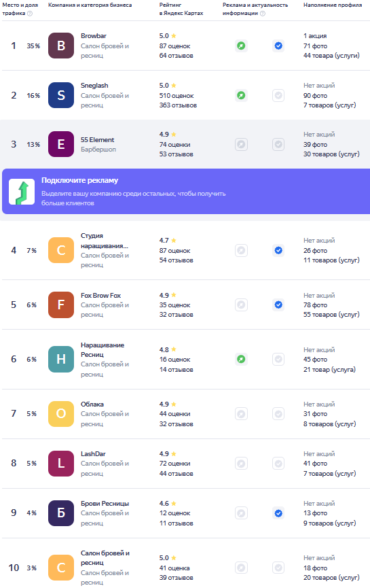Click the Fox Brow Fox avatar
The image size is (370, 588).
click(x=61, y=305)
